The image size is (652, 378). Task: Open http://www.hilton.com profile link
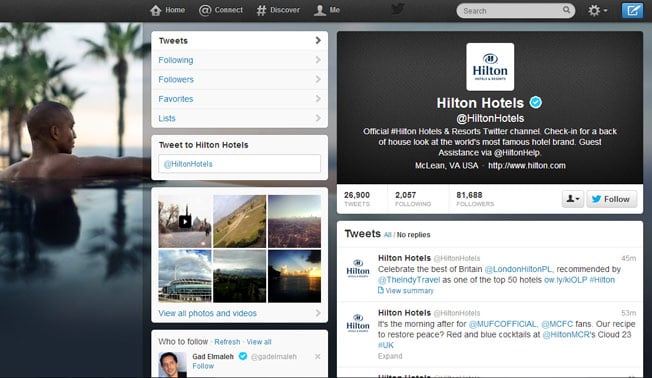pyautogui.click(x=526, y=166)
